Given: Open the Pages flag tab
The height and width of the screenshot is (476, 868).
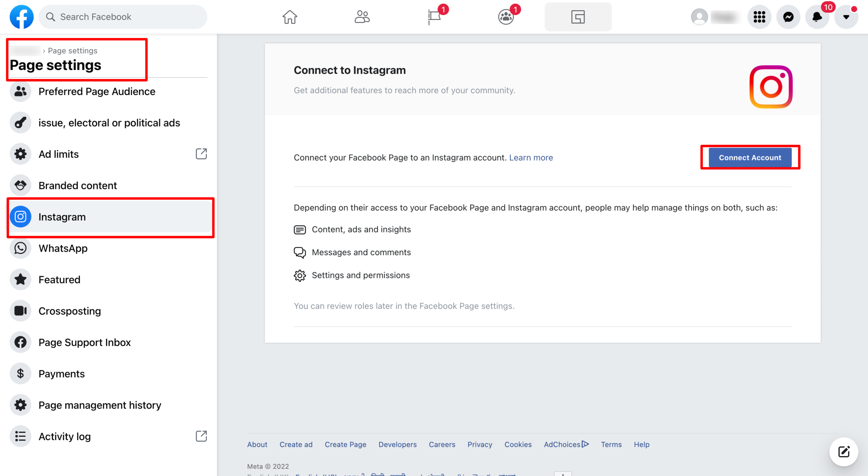Looking at the screenshot, I should 435,17.
